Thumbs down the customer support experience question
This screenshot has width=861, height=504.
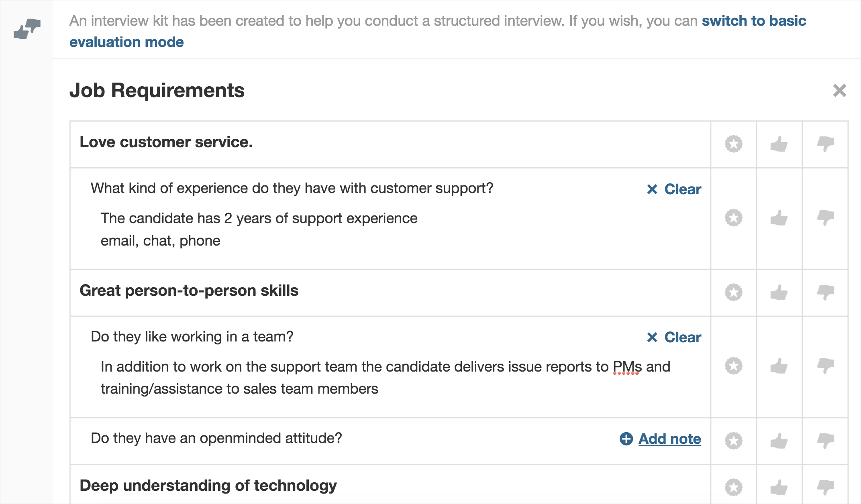pyautogui.click(x=826, y=218)
